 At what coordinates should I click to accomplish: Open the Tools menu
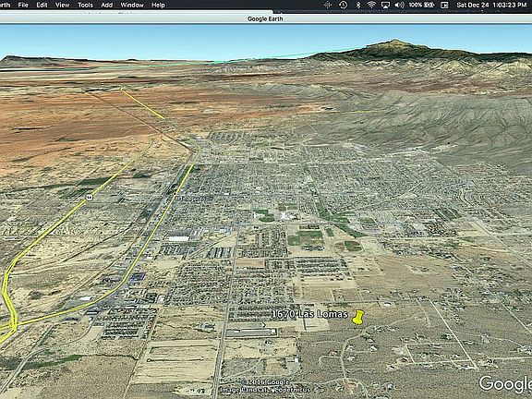coord(85,5)
